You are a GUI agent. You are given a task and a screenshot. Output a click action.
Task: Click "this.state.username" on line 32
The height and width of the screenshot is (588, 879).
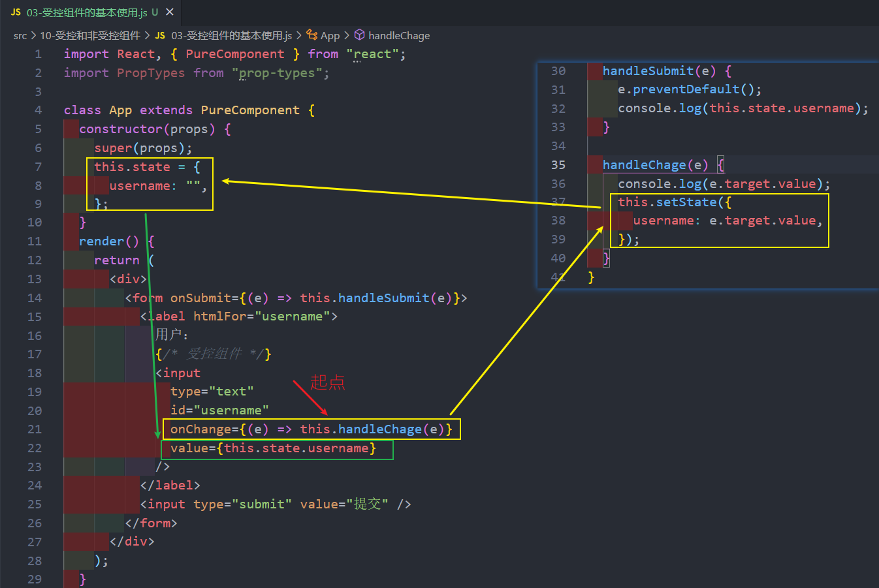[782, 108]
